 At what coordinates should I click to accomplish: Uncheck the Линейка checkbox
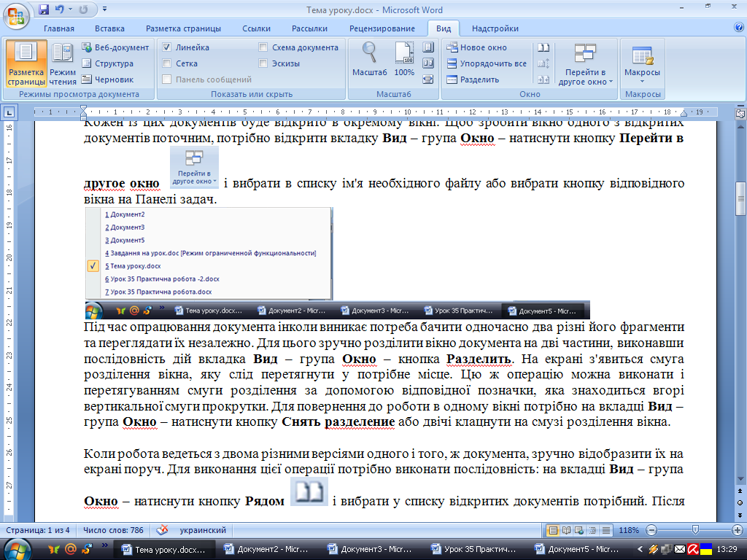point(167,47)
